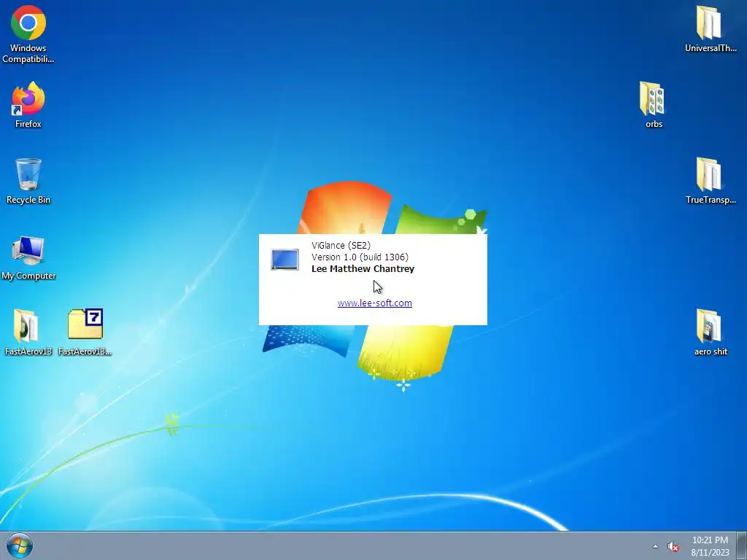Click the Show desktop button on taskbar
747x560 pixels.
pos(742,545)
